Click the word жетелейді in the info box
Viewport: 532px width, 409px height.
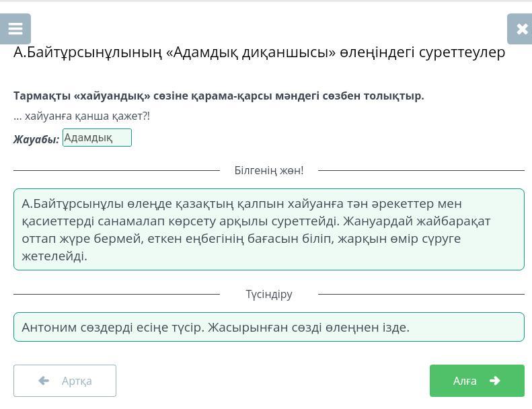click(54, 256)
